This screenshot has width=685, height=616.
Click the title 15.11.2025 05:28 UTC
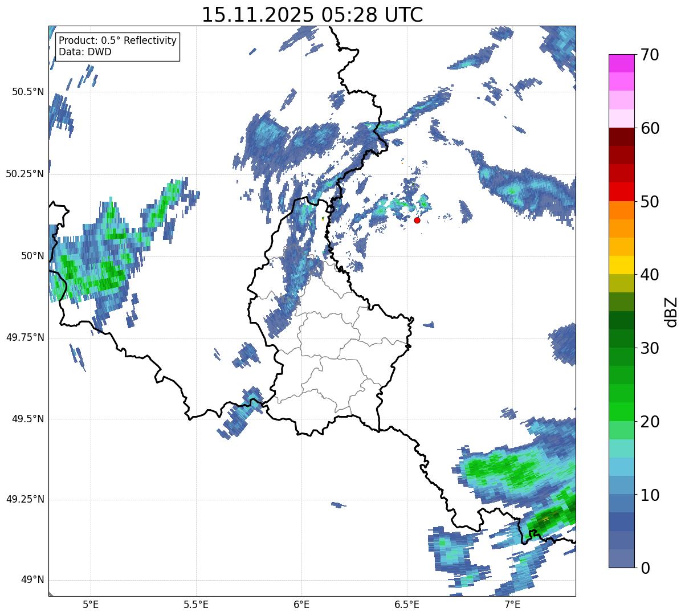tap(312, 15)
